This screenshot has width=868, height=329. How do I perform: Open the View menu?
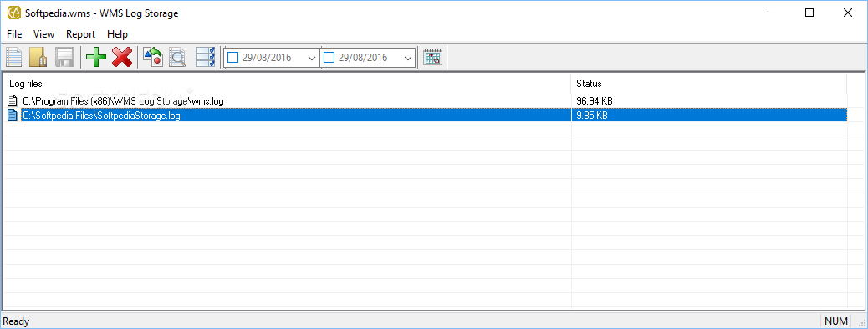[x=43, y=34]
